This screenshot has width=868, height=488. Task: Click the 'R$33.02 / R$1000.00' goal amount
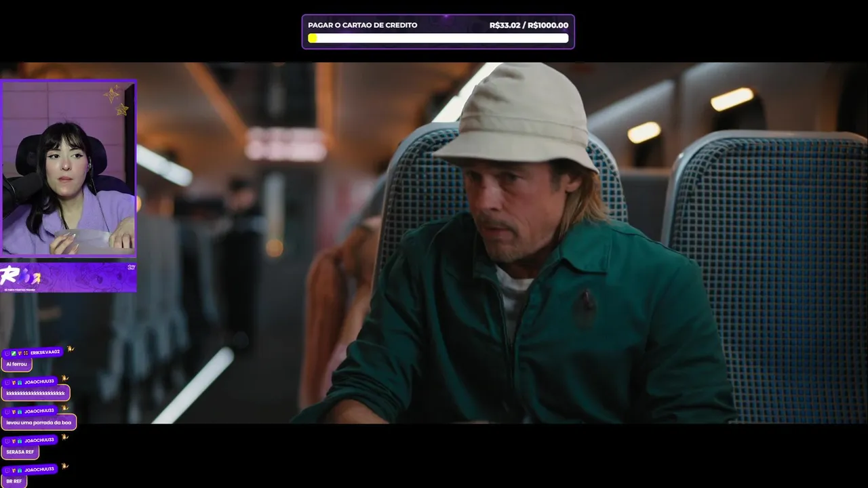[x=529, y=25]
